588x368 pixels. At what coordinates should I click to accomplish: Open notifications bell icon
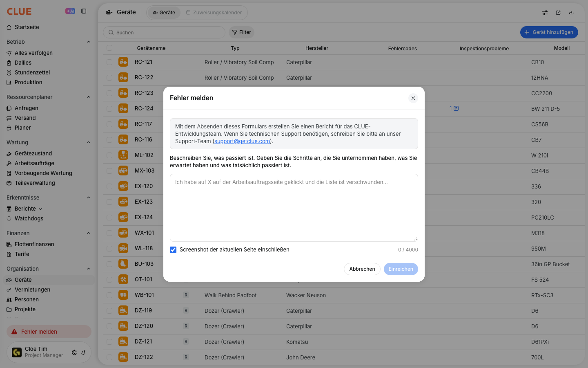click(83, 352)
